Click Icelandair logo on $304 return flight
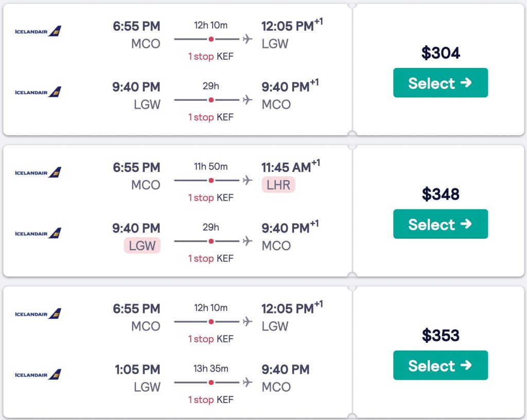This screenshot has height=420, width=527. tap(38, 92)
